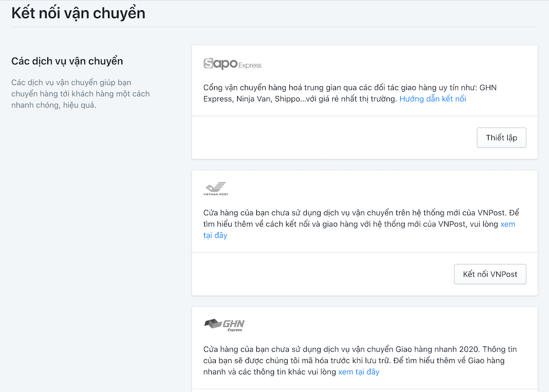
Task: Click the Sapo Express logo
Action: 232,64
